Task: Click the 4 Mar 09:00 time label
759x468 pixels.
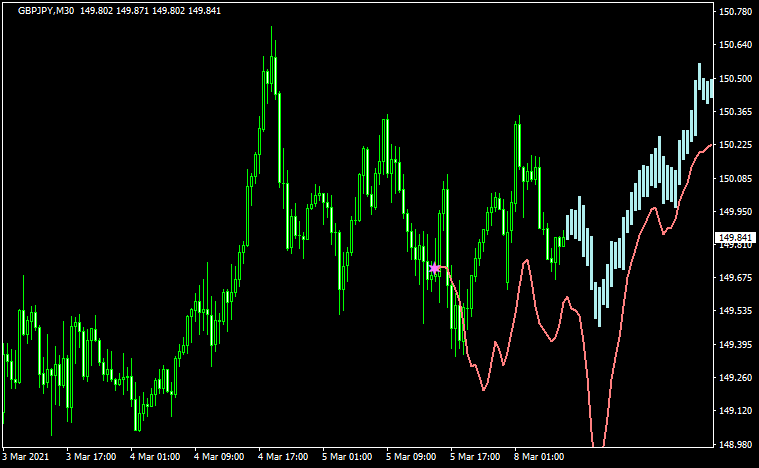Action: 221,457
